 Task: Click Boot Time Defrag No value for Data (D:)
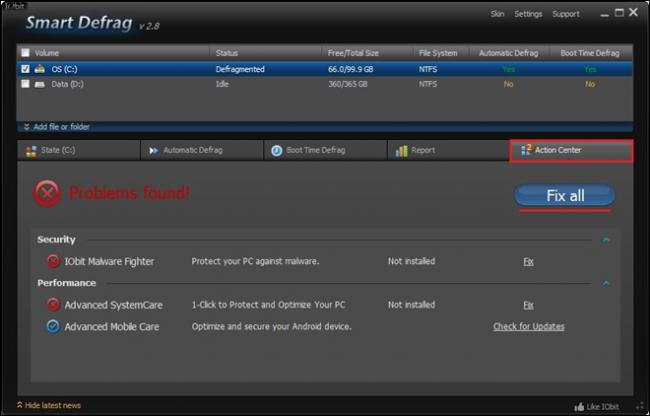[589, 84]
